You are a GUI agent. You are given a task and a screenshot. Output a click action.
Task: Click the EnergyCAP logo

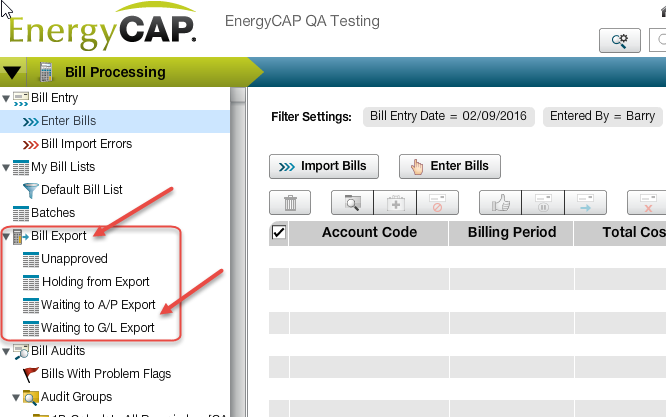(x=102, y=26)
